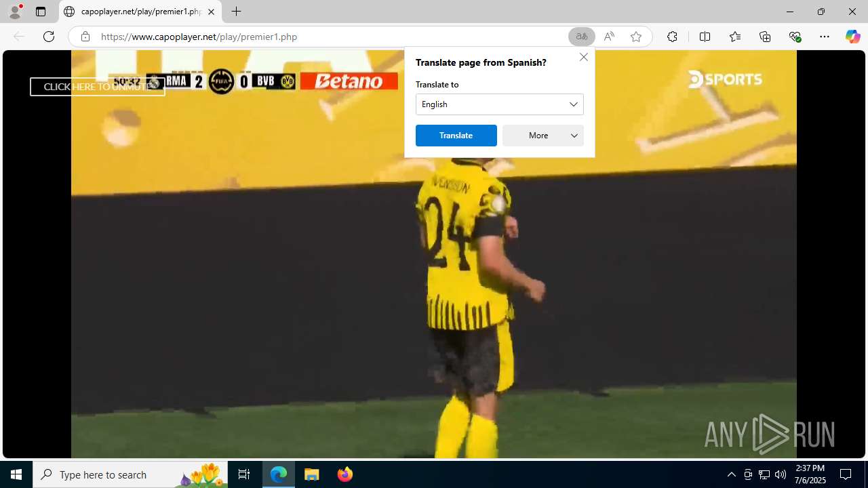Screen dimensions: 868x488
Task: Close the translate popup
Action: tap(583, 57)
